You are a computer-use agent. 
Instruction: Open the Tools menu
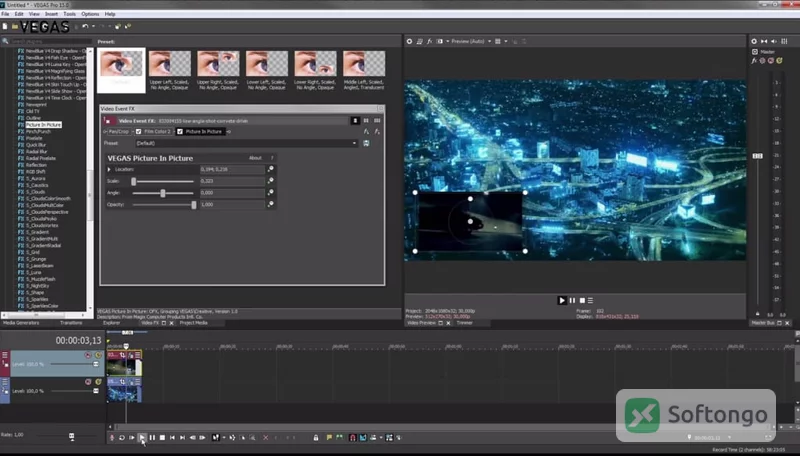69,14
